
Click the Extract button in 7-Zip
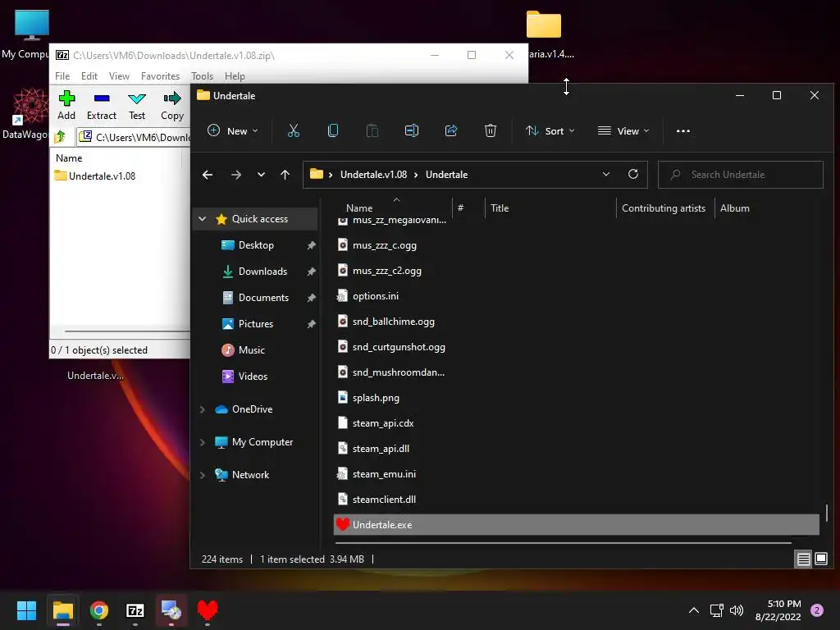tap(102, 106)
